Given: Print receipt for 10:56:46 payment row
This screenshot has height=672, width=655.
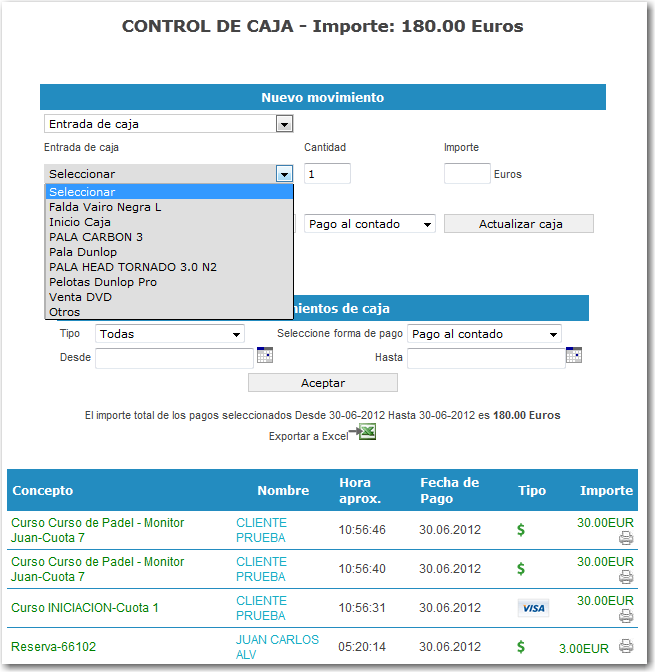Looking at the screenshot, I should pos(626,537).
